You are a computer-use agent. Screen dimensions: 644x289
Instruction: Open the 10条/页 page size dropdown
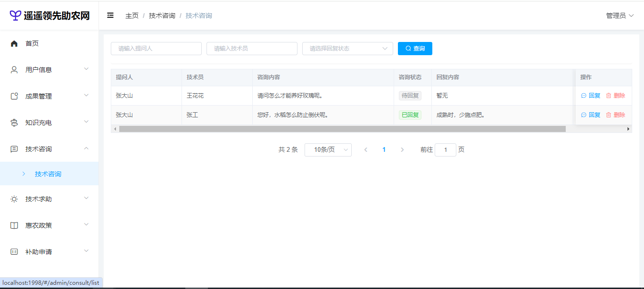pyautogui.click(x=328, y=150)
